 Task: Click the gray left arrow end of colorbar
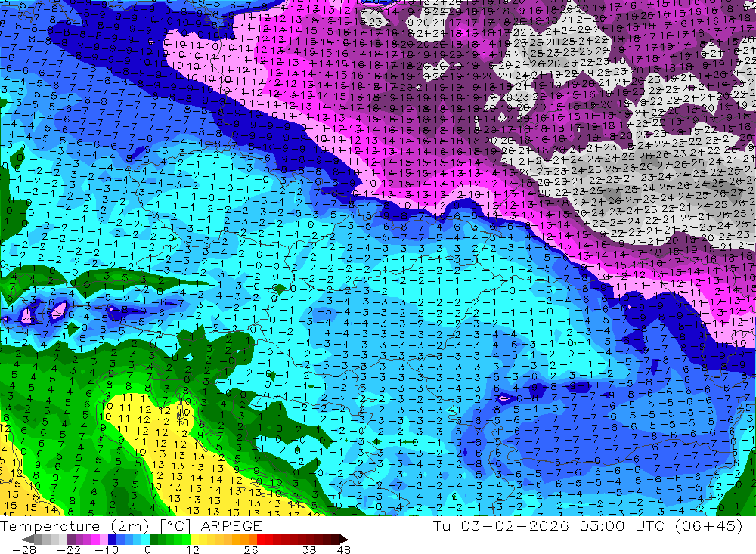tap(28, 539)
